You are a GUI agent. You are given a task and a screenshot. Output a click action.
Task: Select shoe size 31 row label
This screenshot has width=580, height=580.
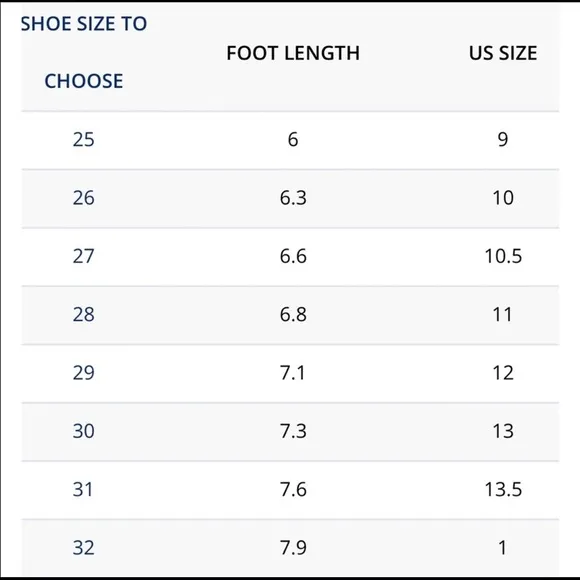[x=83, y=489]
